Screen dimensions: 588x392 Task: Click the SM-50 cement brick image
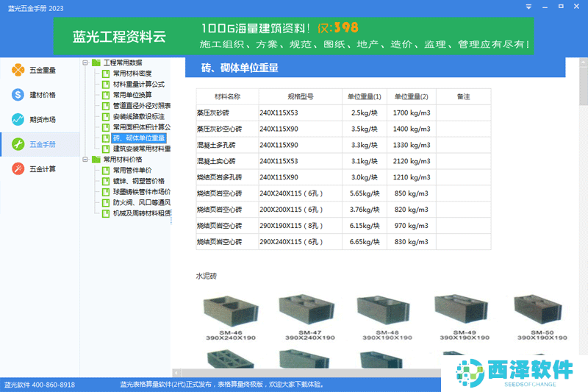[538, 310]
